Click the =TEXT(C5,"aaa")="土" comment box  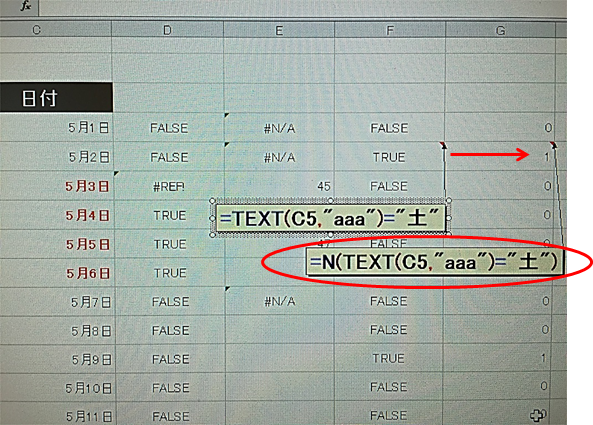pyautogui.click(x=331, y=218)
